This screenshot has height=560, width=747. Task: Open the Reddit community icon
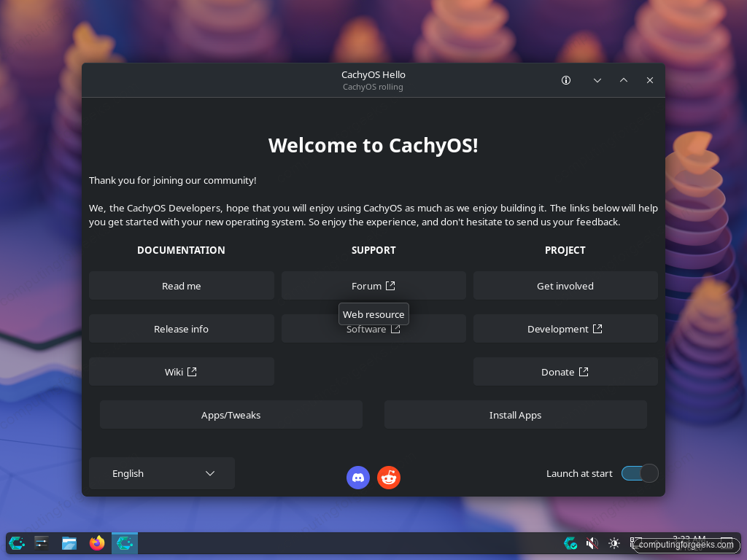389,477
